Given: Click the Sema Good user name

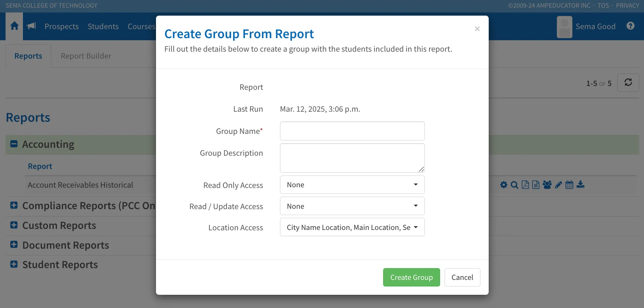Looking at the screenshot, I should pos(595,26).
